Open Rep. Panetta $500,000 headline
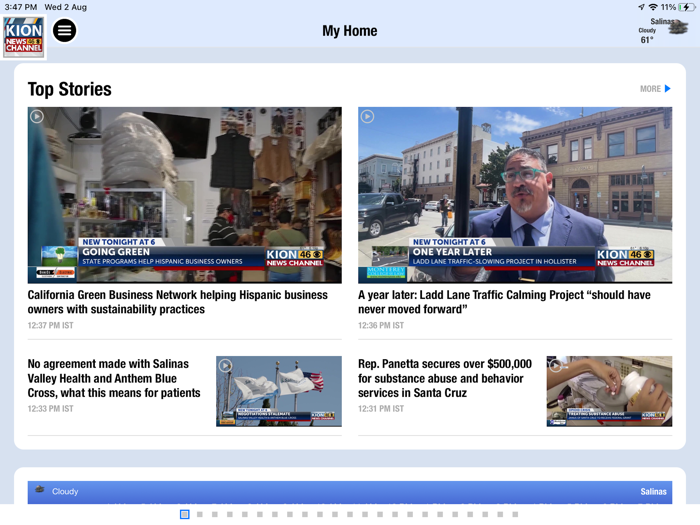The height and width of the screenshot is (525, 700). pyautogui.click(x=445, y=379)
